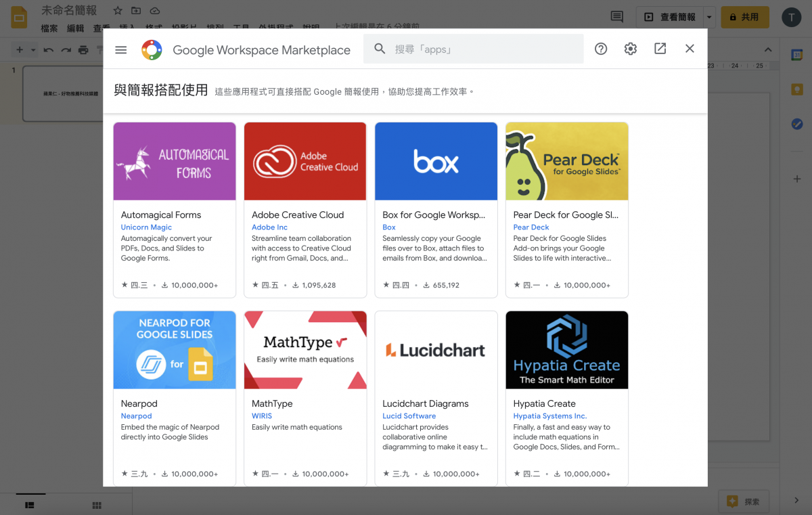Select the Lucidchart Diagrams title
This screenshot has height=515, width=812.
(426, 403)
